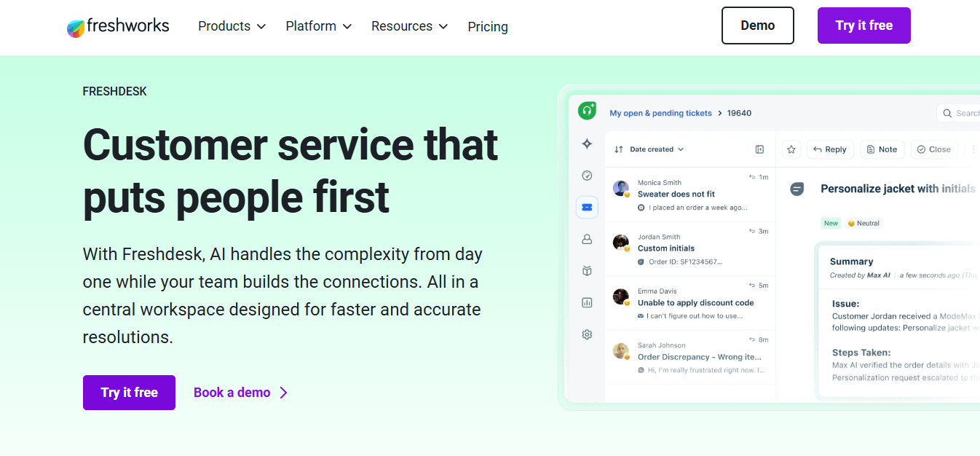
Task: Click the Steps Taken: label
Action: click(x=861, y=353)
